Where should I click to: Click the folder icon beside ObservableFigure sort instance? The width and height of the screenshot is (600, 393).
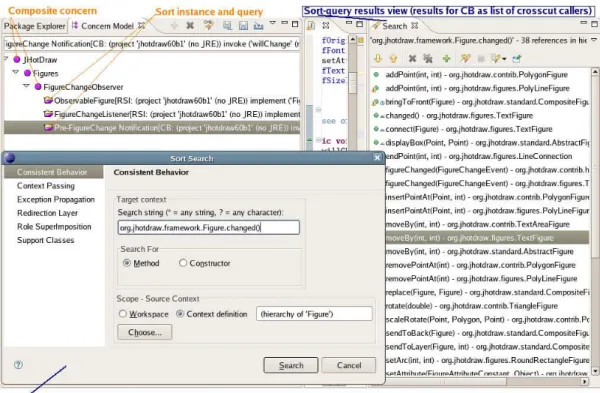48,101
